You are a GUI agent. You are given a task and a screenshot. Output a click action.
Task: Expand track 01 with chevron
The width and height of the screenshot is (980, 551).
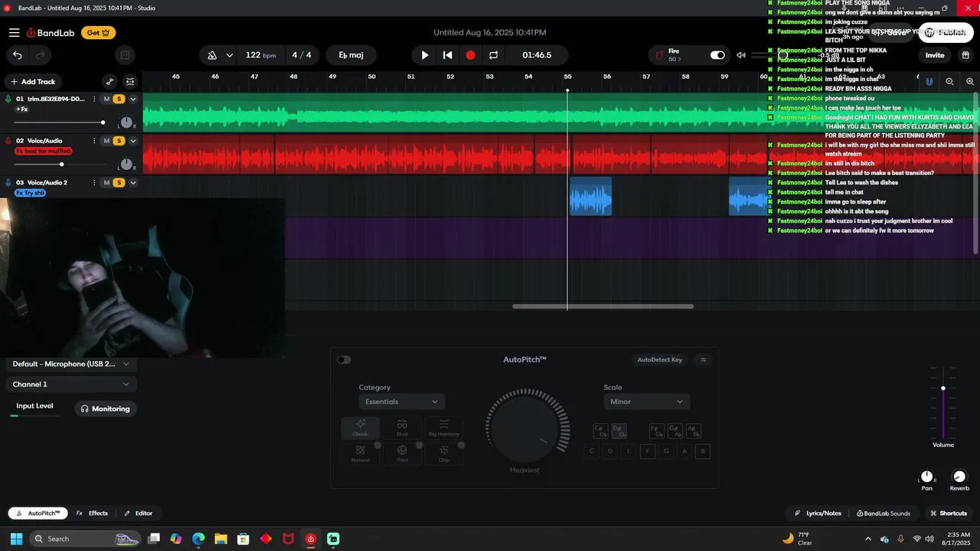pyautogui.click(x=133, y=99)
